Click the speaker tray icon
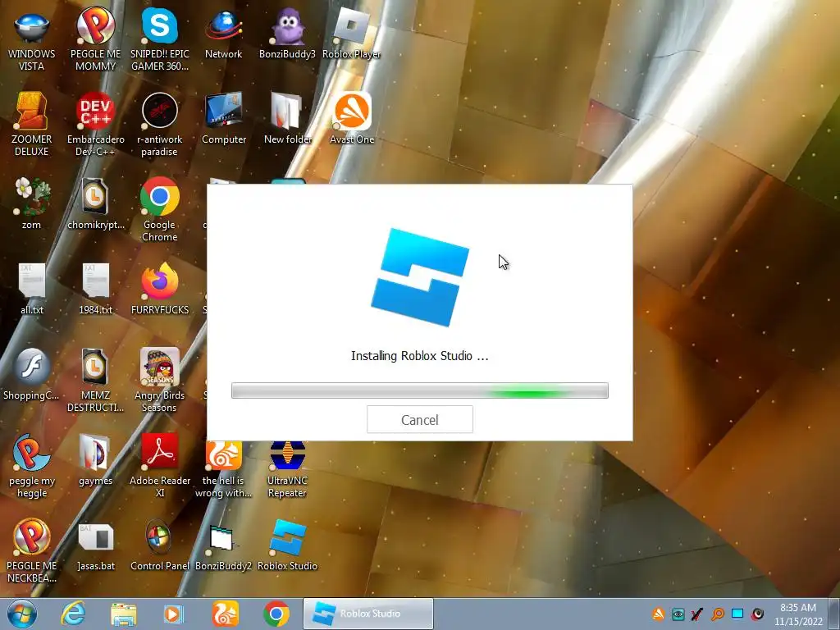 point(757,614)
